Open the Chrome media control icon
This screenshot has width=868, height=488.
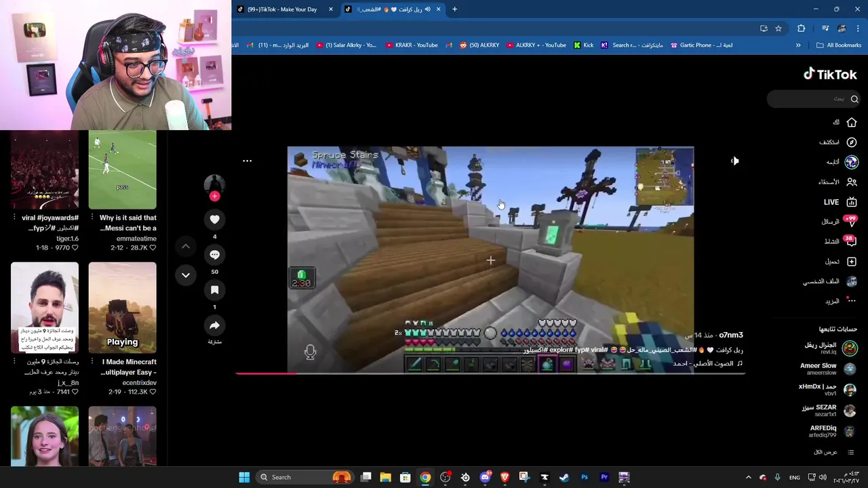coord(825,28)
